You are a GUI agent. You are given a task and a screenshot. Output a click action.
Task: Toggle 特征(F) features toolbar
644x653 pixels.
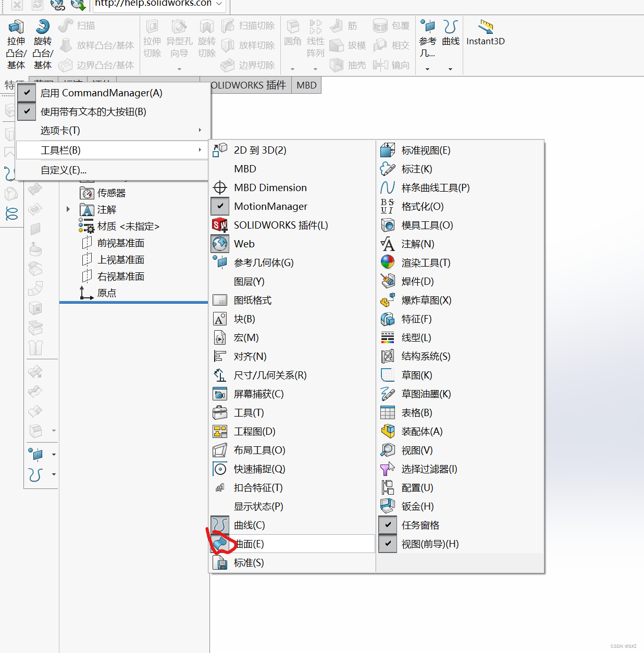460,319
